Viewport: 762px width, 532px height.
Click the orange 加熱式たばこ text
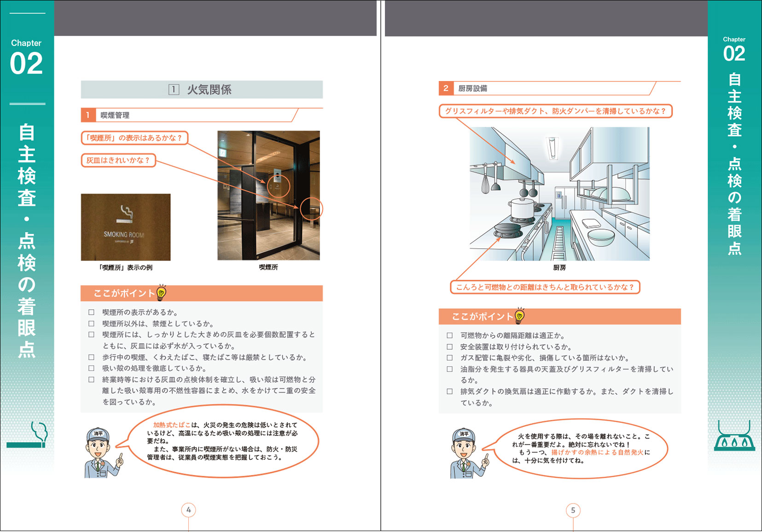coord(172,425)
